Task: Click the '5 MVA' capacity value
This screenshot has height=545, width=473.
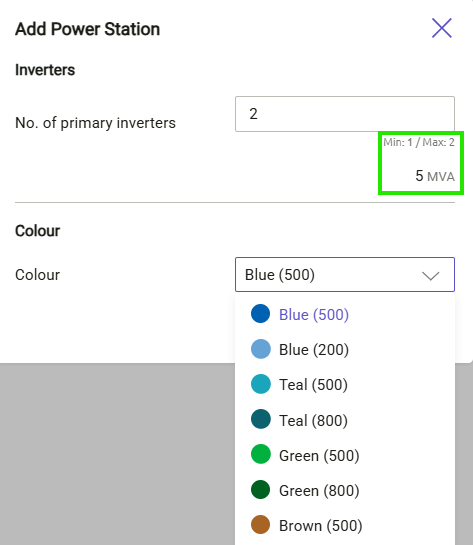Action: pyautogui.click(x=435, y=176)
